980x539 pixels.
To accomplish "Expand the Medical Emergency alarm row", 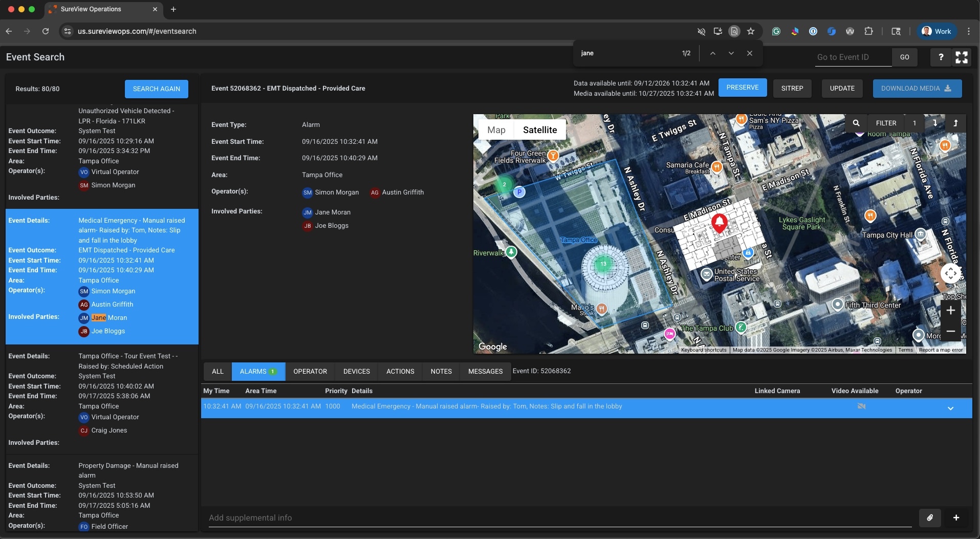I will 950,408.
